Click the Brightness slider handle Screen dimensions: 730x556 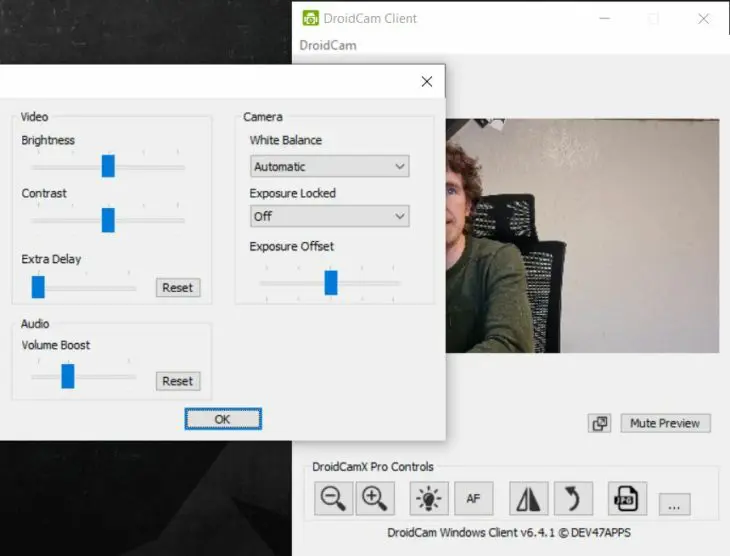click(108, 166)
